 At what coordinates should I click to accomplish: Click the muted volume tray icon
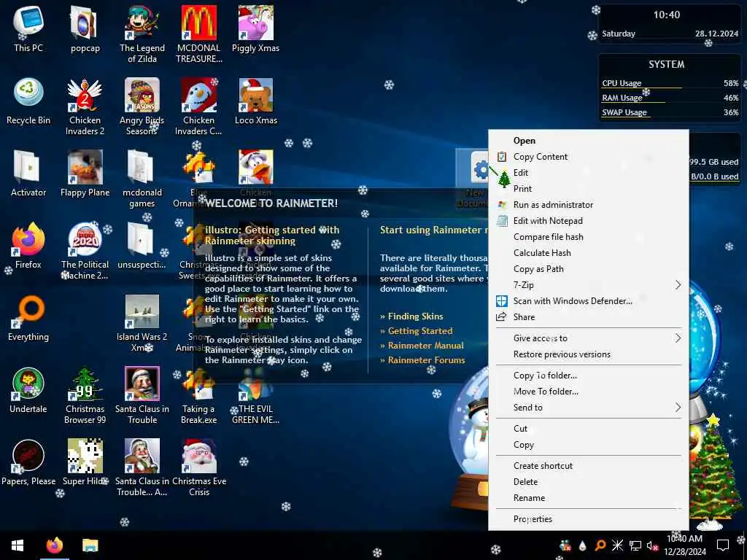click(652, 545)
